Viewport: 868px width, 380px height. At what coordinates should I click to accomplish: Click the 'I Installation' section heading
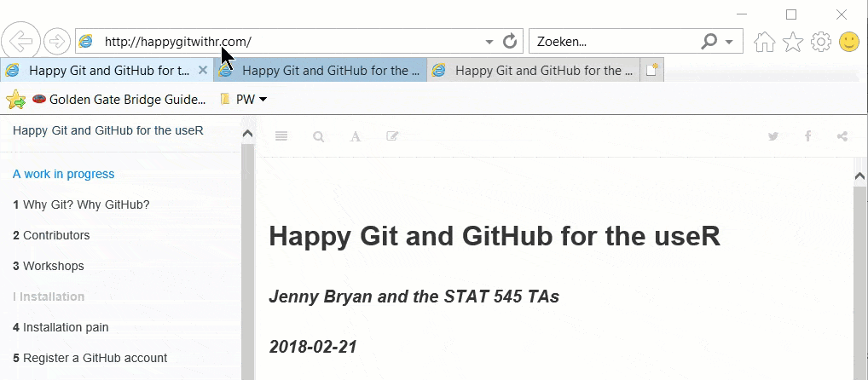pyautogui.click(x=49, y=297)
